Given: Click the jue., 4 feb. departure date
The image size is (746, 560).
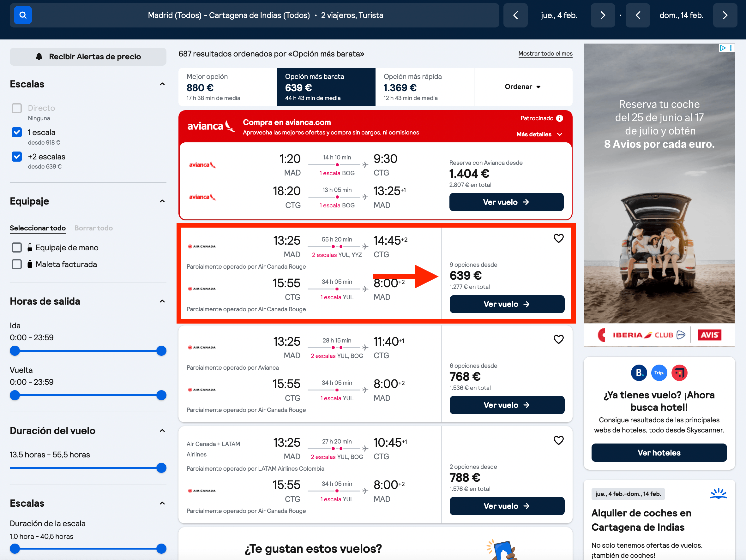Looking at the screenshot, I should (559, 15).
